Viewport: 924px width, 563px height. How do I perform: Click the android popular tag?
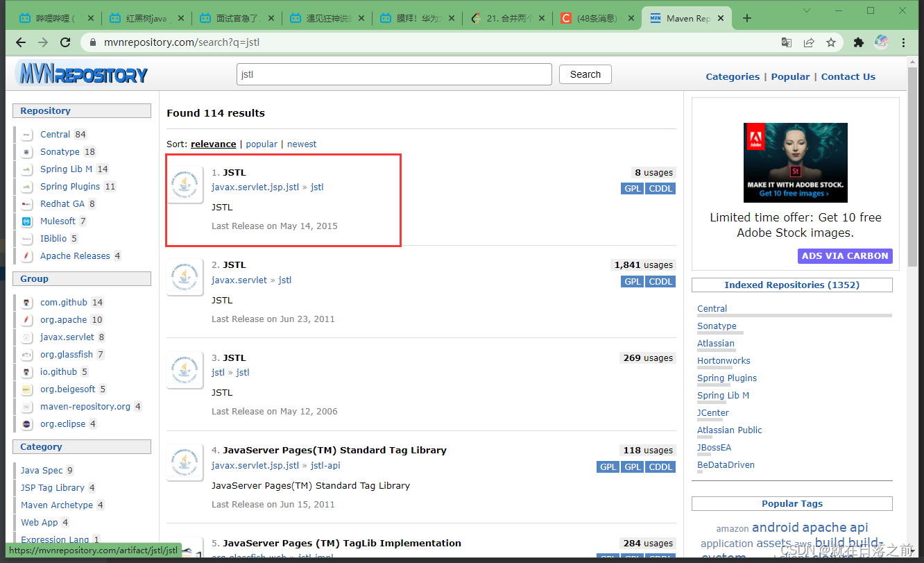pos(775,528)
